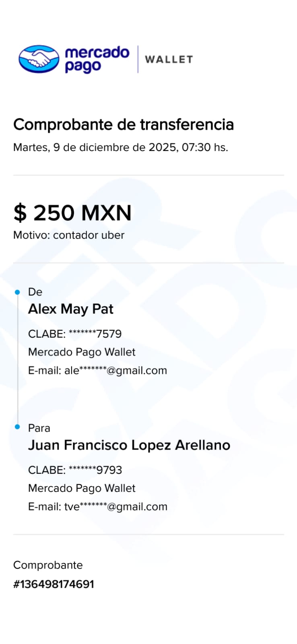This screenshot has width=297, height=644.
Task: Click the blue dot beside De
Action: pos(17,292)
